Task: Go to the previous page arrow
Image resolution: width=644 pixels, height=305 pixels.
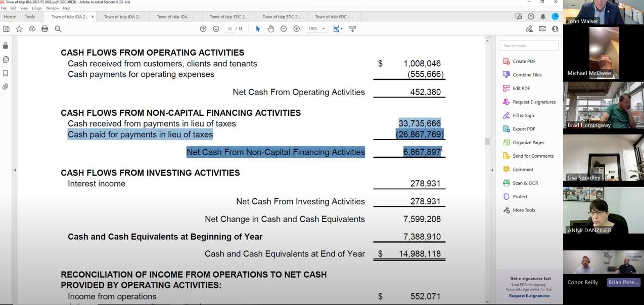Action: pyautogui.click(x=203, y=29)
